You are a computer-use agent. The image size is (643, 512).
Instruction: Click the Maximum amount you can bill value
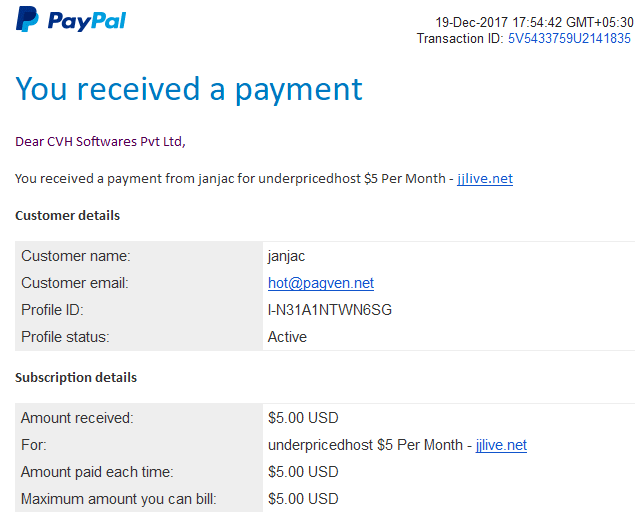coord(303,499)
